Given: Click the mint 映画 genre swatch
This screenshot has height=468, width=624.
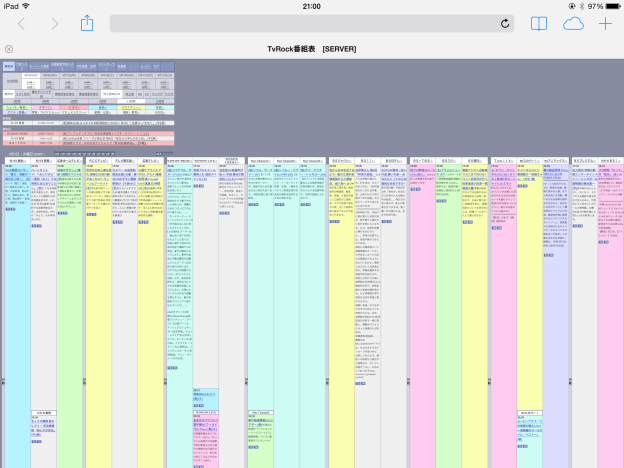Looking at the screenshot, I should (160, 107).
